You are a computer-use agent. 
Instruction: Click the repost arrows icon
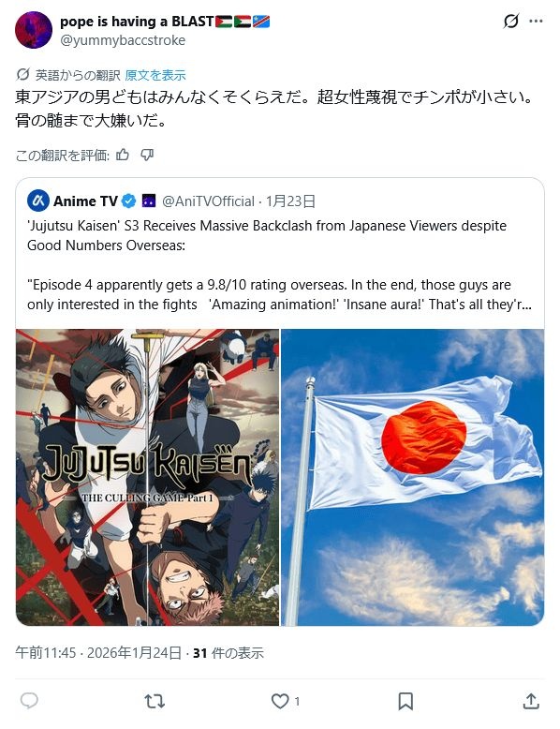pyautogui.click(x=155, y=701)
